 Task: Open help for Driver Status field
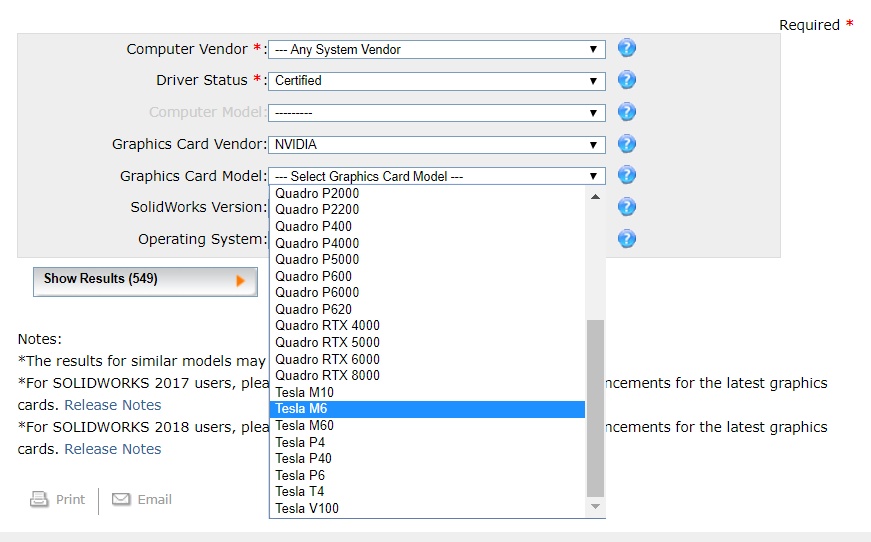[627, 80]
